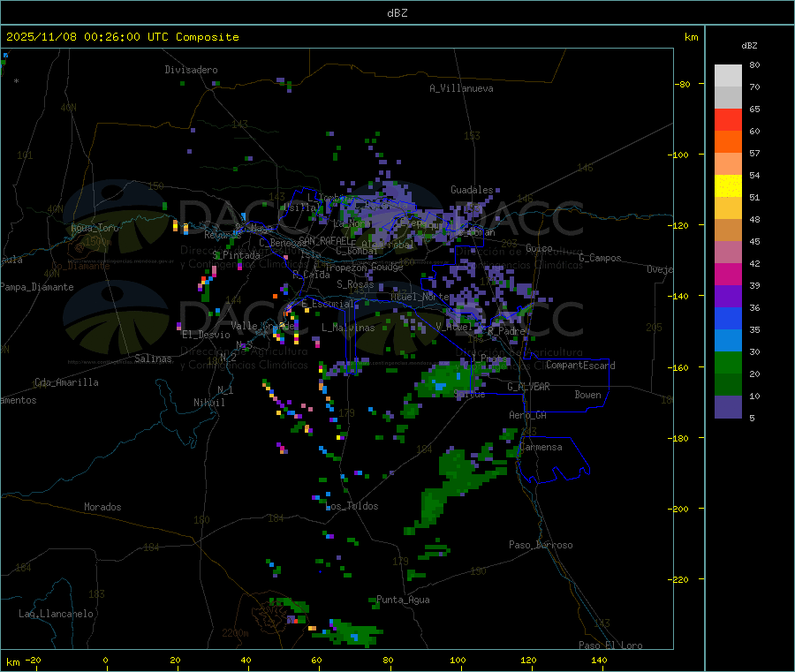Viewport: 795px width, 672px height.
Task: Click the orange 57–60 dBZ legend swatch
Action: tap(728, 142)
